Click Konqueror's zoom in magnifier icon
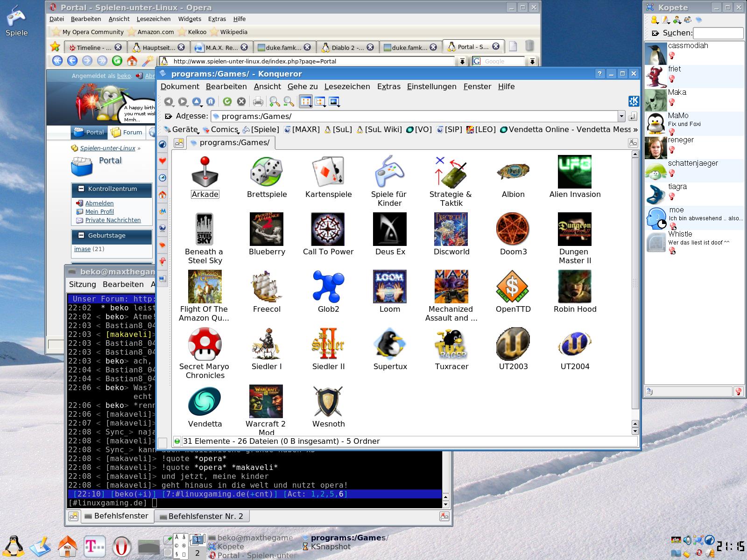747x560 pixels. 275,101
